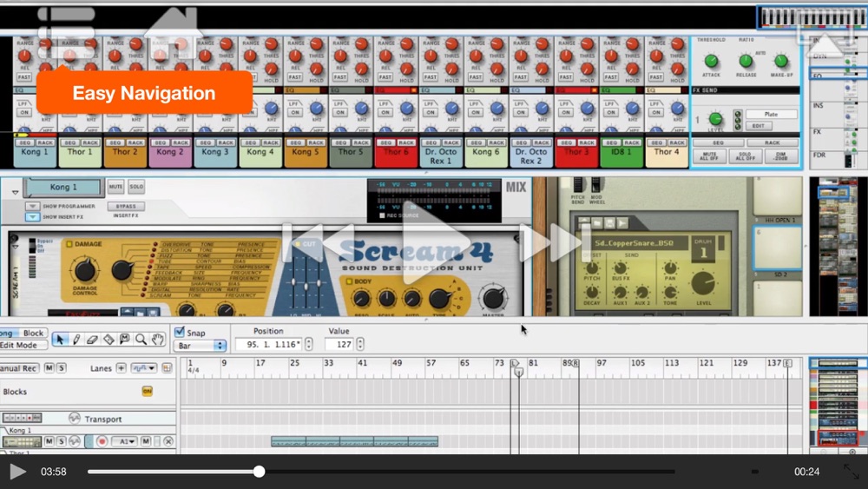
Task: Select the Magnify zoom tool
Action: tap(141, 339)
